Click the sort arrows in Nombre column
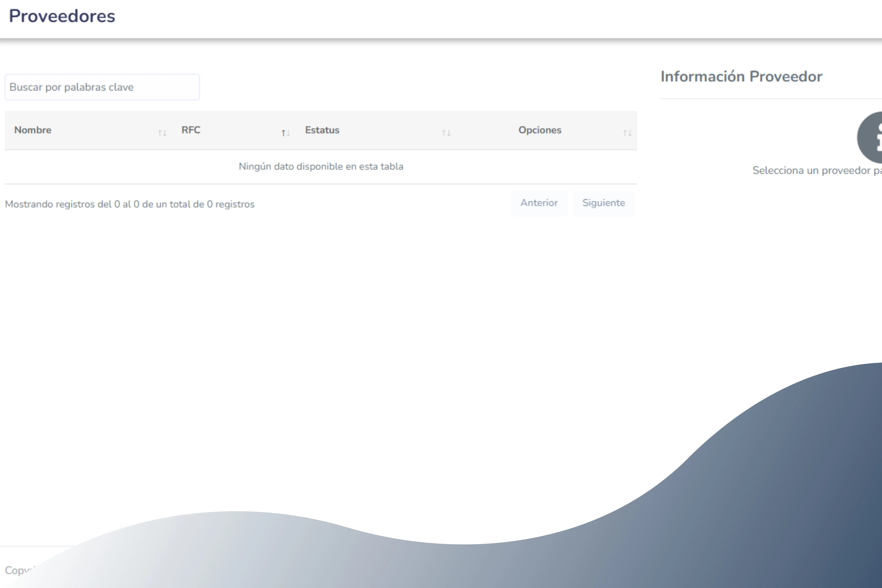Screen dimensions: 882x588 click(x=162, y=133)
